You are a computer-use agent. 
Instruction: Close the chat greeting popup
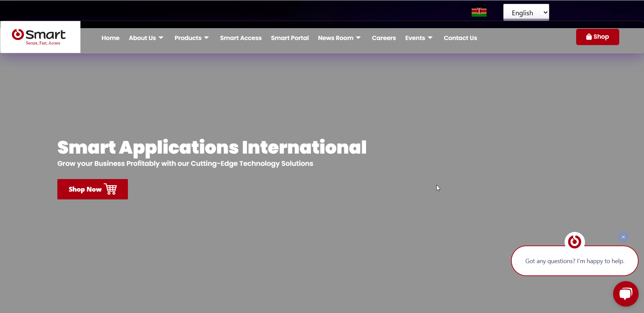[x=623, y=237]
